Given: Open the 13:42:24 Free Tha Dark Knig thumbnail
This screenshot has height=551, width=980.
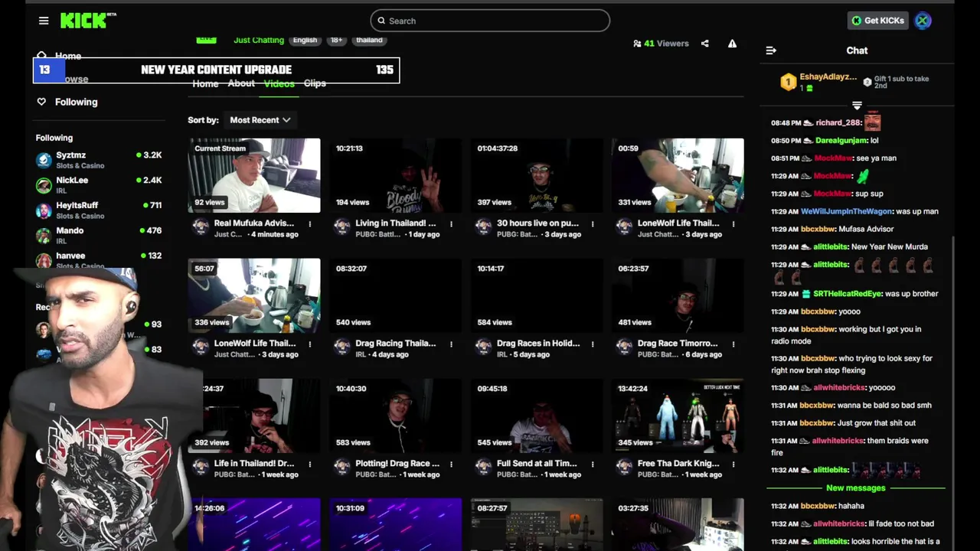Looking at the screenshot, I should (x=678, y=416).
